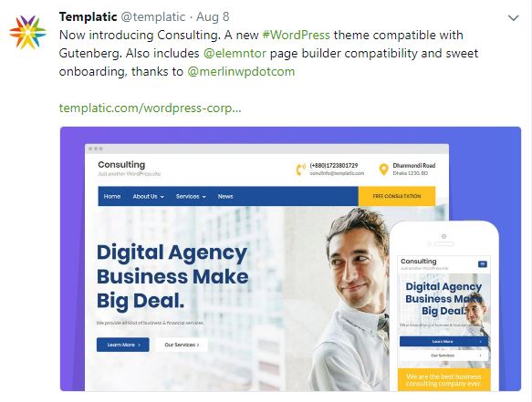Click the white Our Services button
Screen dimensions: 532x402
point(182,345)
